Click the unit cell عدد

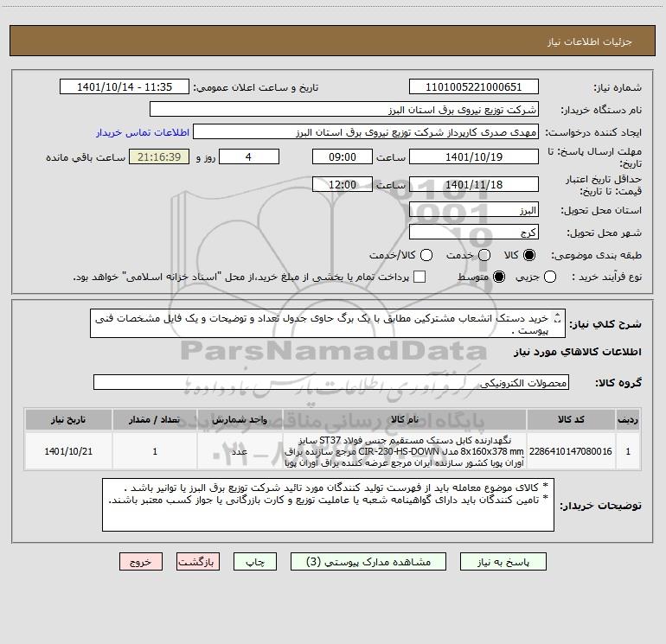click(x=240, y=451)
